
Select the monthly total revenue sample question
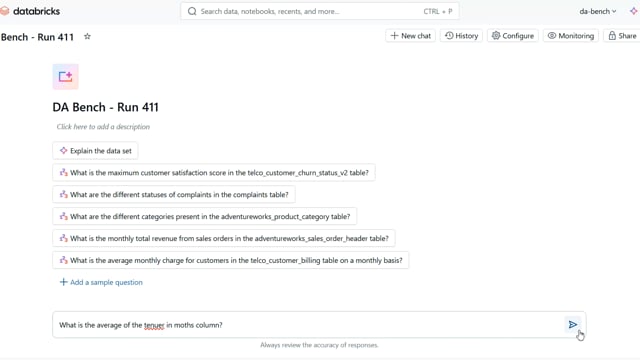tap(224, 238)
